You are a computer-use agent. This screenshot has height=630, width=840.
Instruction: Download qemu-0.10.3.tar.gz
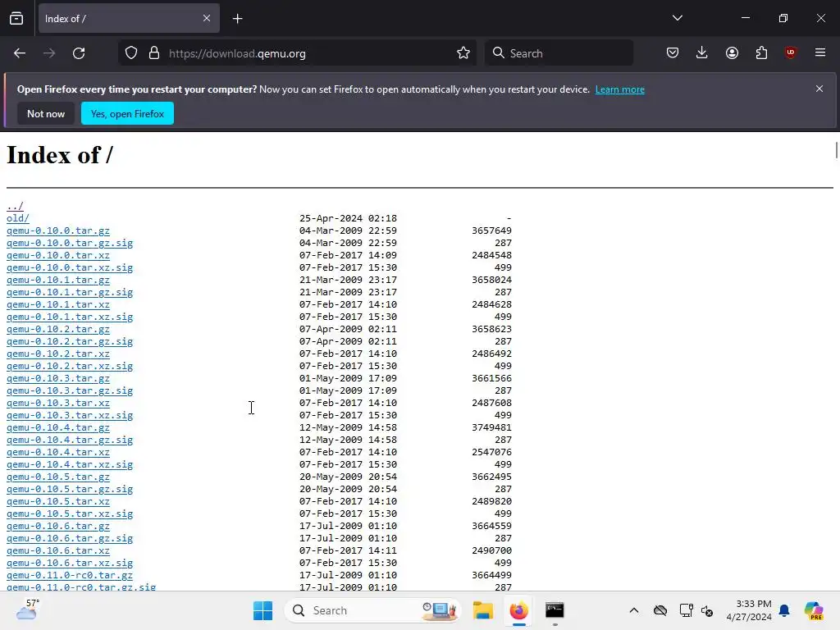point(58,378)
